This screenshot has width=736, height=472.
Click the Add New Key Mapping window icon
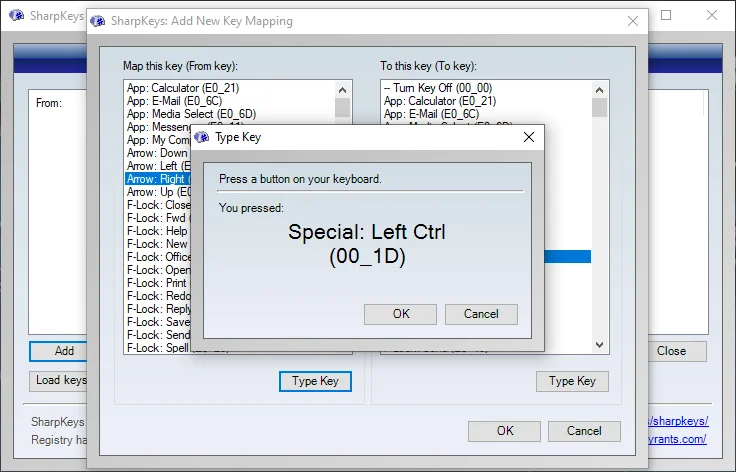point(98,21)
